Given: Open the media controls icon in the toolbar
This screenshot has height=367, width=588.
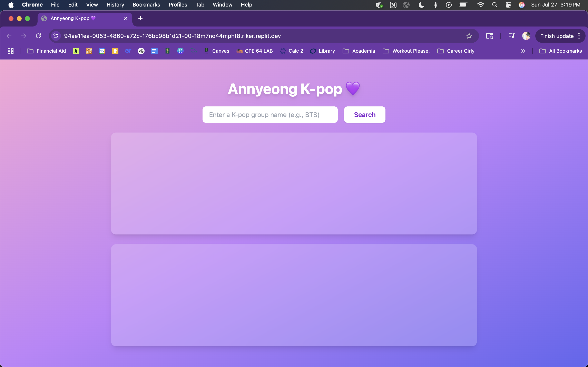Looking at the screenshot, I should [x=511, y=36].
